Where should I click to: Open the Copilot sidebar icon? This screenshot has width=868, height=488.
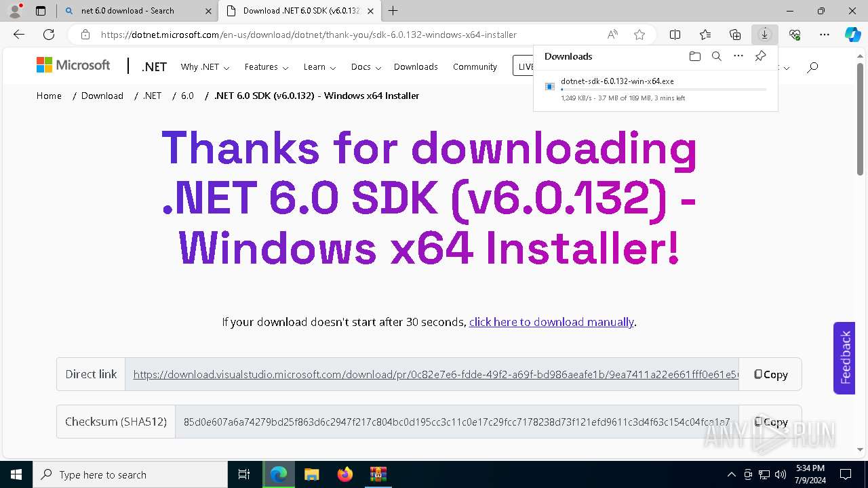pos(852,35)
